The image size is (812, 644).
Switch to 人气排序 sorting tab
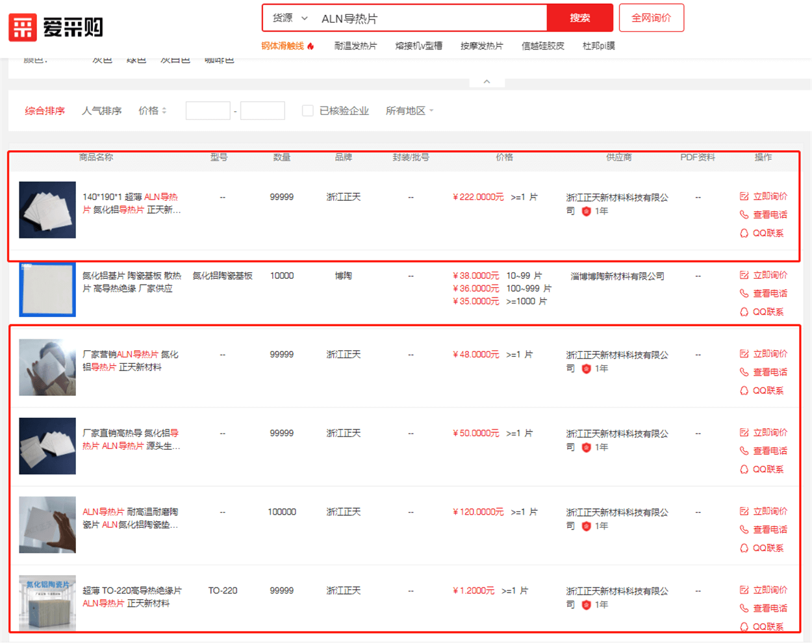(101, 111)
